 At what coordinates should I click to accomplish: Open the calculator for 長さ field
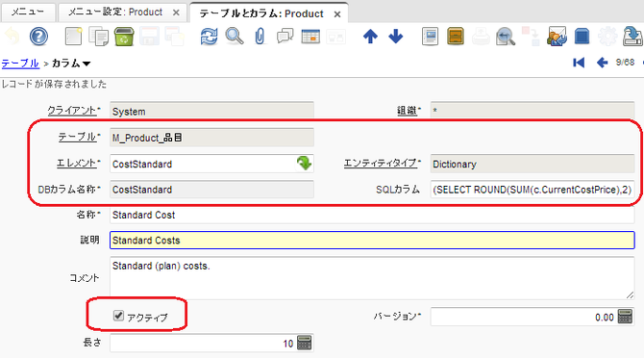[x=305, y=343]
